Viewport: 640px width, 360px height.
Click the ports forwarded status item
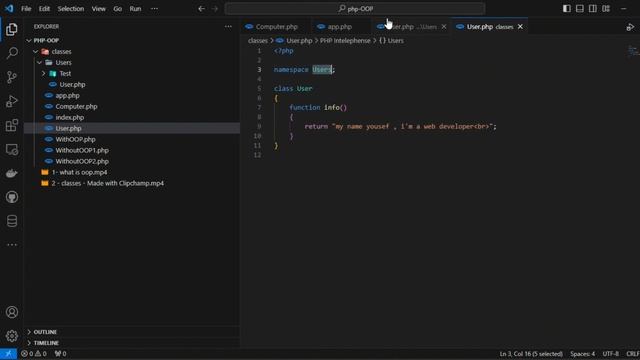click(x=60, y=354)
